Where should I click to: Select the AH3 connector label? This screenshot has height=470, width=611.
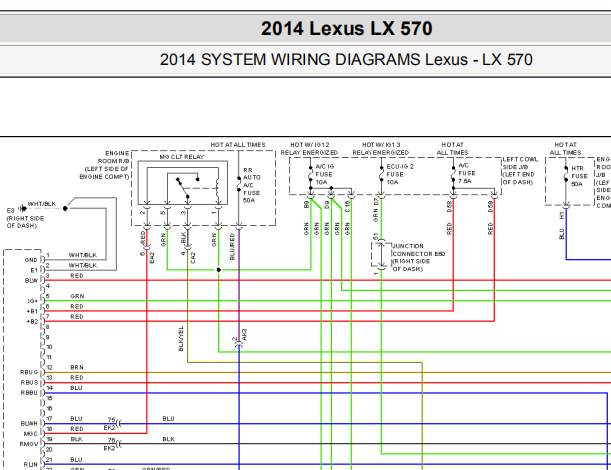coord(244,334)
